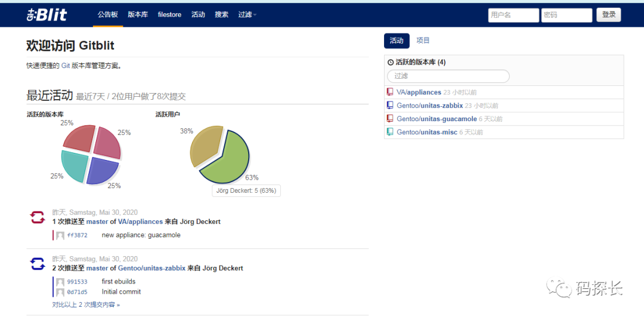Viewport: 644px width, 317px height.
Task: Click the avatar beside commit 991533
Action: 60,282
